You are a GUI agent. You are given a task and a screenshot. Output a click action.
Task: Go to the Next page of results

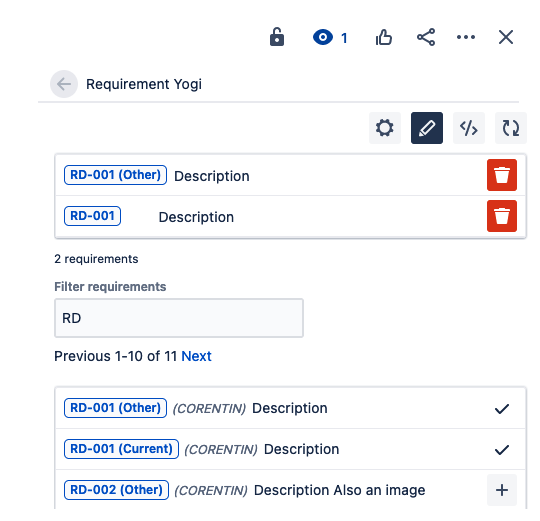[x=196, y=356]
